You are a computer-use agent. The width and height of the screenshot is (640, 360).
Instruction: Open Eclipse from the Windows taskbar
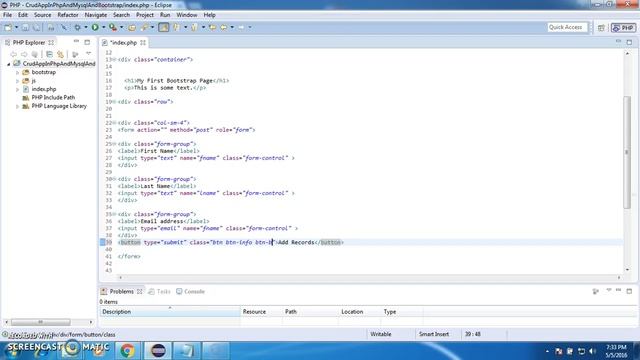coord(158,350)
